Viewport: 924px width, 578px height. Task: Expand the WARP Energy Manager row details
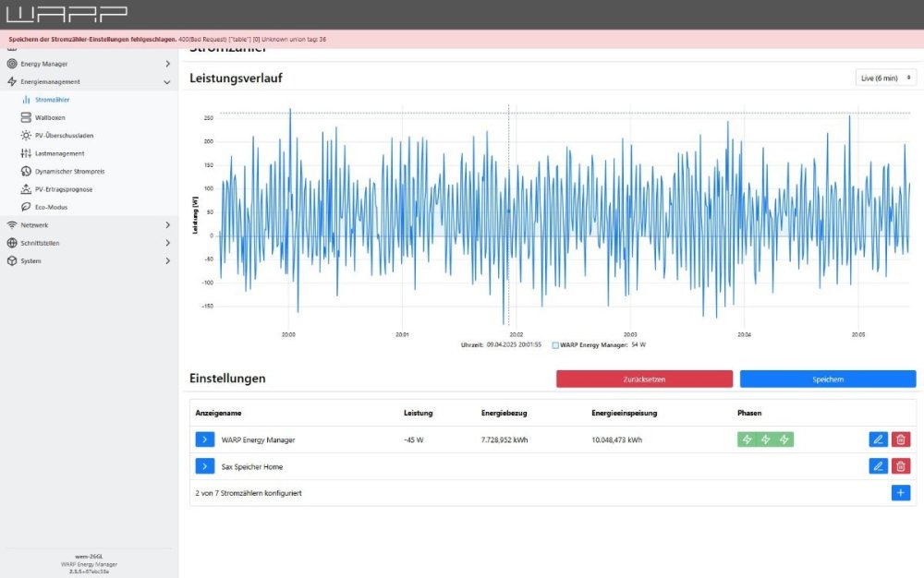tap(204, 440)
